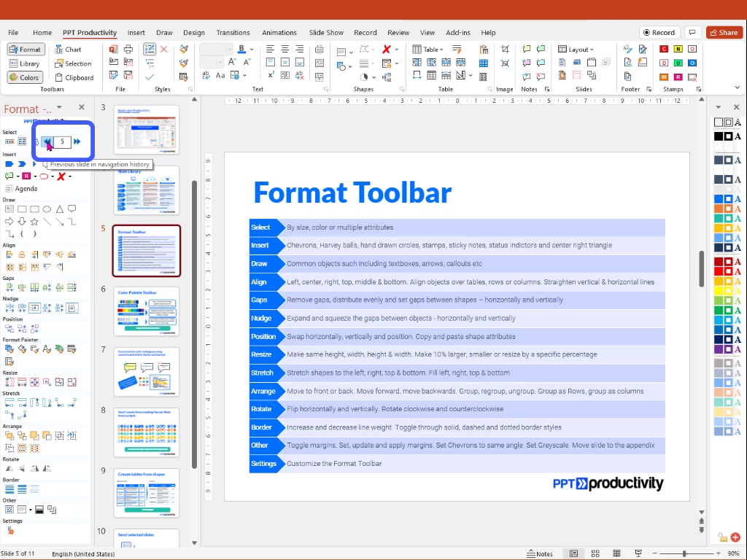
Task: Click the red C stamp
Action: [664, 49]
